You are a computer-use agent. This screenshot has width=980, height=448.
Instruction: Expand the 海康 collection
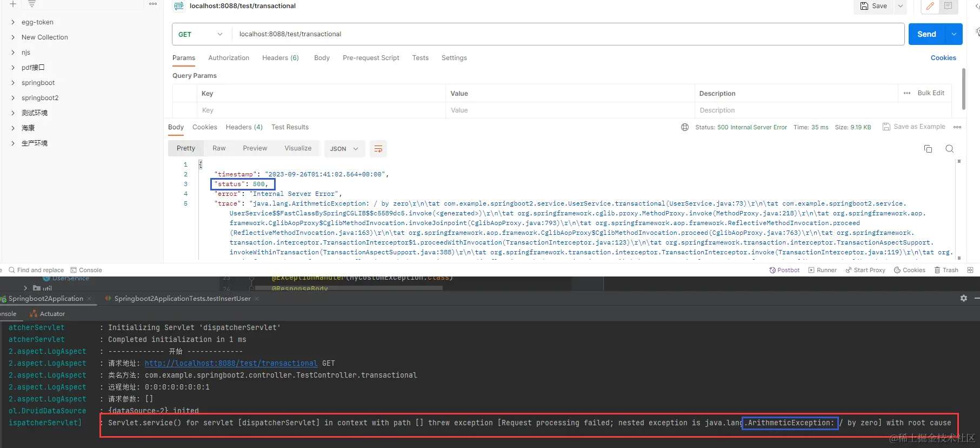pos(13,128)
